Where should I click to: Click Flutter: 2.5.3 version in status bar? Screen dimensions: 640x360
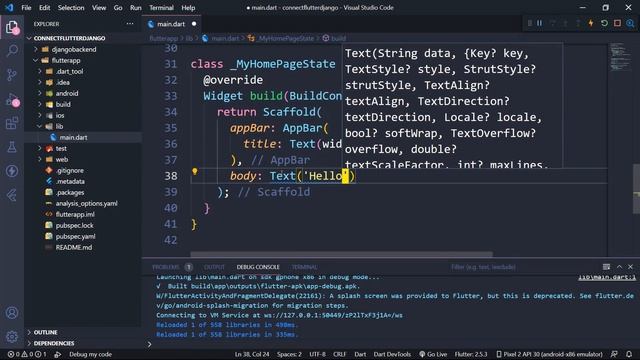click(x=471, y=354)
